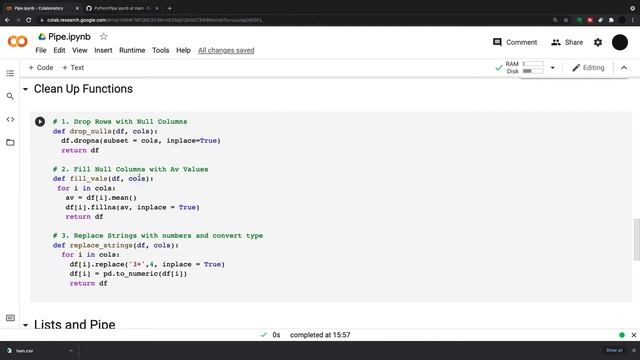Click the browser forward arrow
640x360 pixels.
18,20
